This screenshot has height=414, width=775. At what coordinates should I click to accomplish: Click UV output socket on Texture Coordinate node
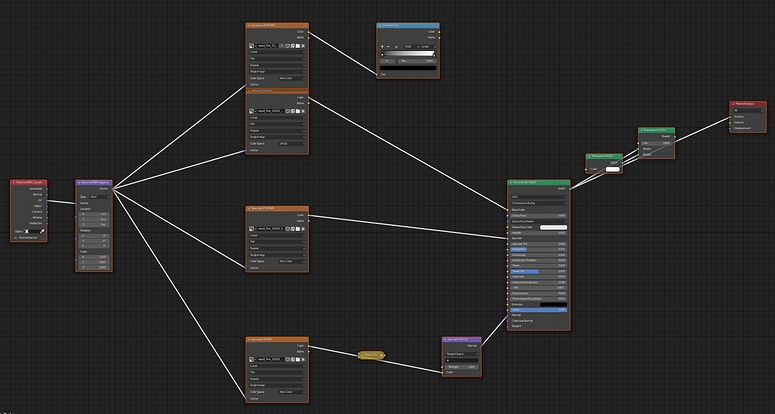pos(47,201)
